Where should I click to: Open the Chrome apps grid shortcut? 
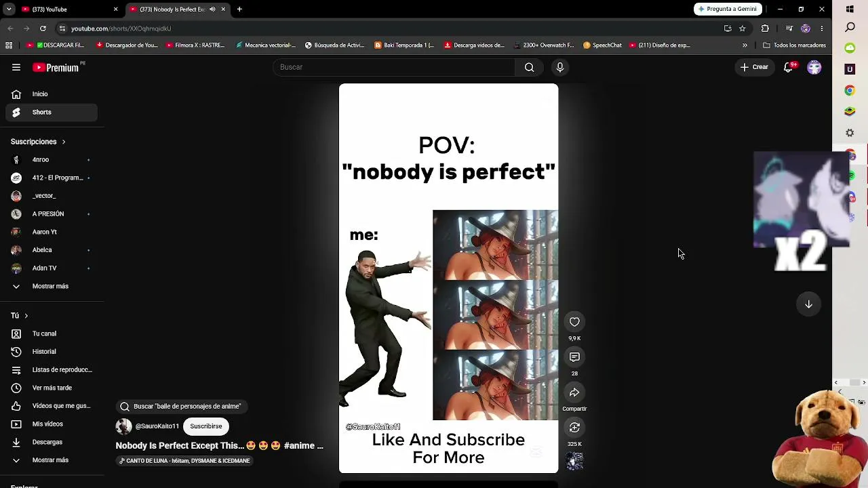tap(9, 45)
